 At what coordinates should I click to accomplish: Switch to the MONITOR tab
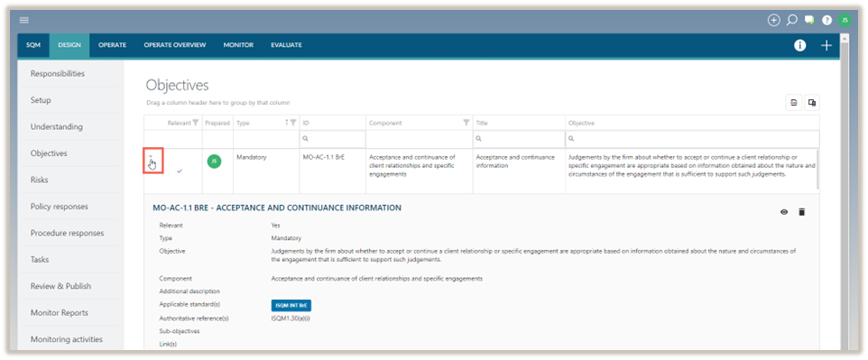(x=238, y=45)
